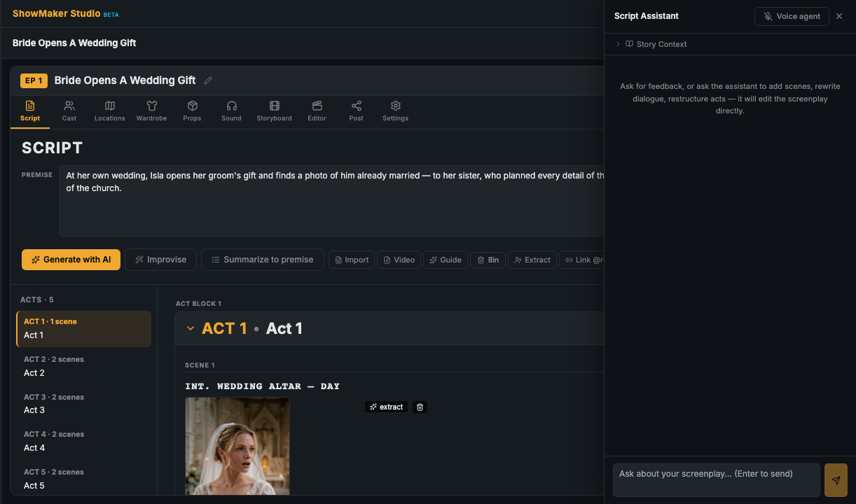
Task: Open the Cast tab
Action: coord(69,111)
